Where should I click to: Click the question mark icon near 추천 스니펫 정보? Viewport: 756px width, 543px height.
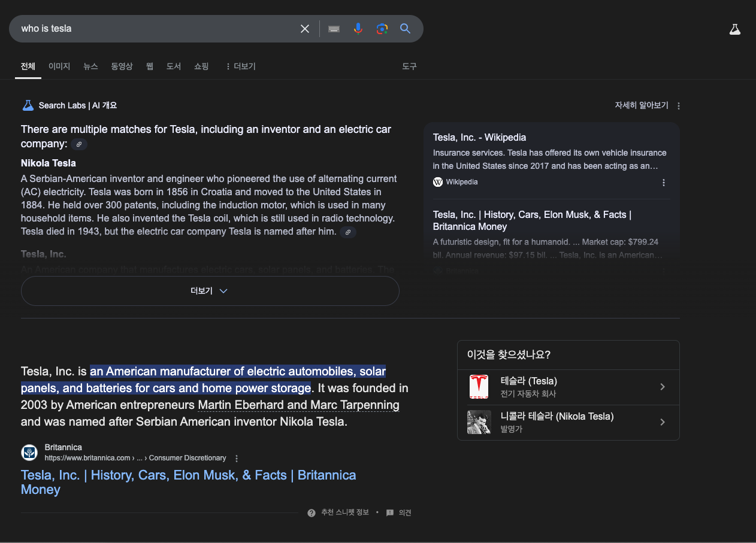pyautogui.click(x=312, y=512)
